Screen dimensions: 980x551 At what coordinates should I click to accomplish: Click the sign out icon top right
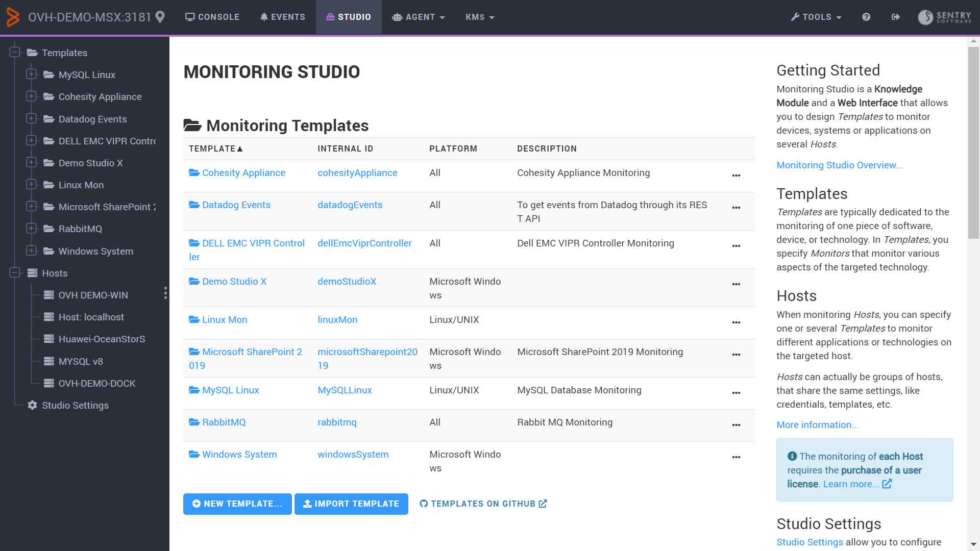pos(896,17)
